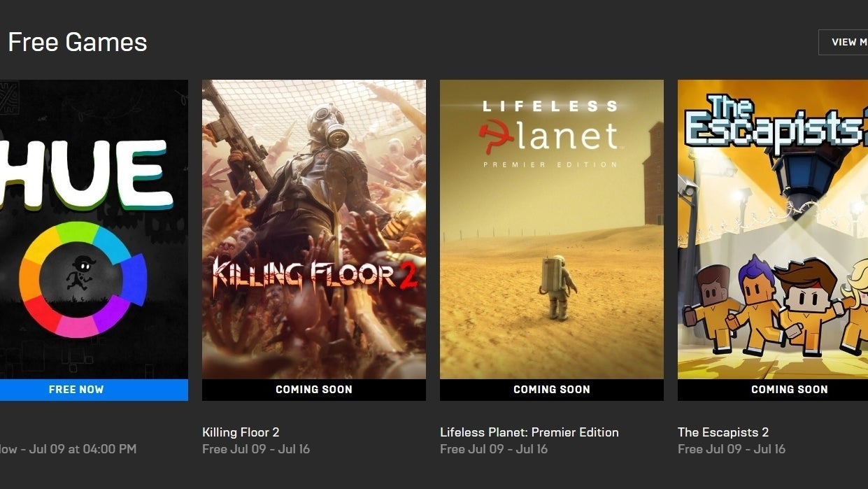The height and width of the screenshot is (489, 868).
Task: Open Lifeless Planet: Premier Edition title link
Action: click(x=529, y=432)
